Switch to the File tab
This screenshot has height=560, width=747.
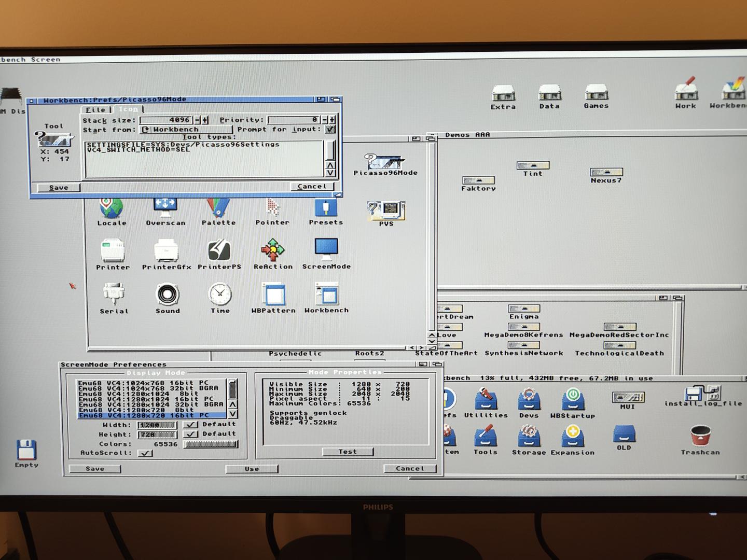point(95,109)
